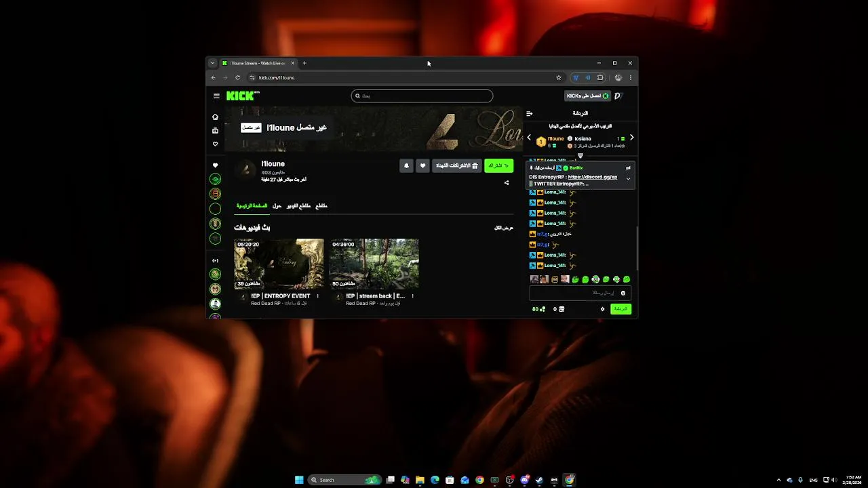The width and height of the screenshot is (868, 488).
Task: Open the Home icon in Kick's sidebar
Action: coord(215,117)
